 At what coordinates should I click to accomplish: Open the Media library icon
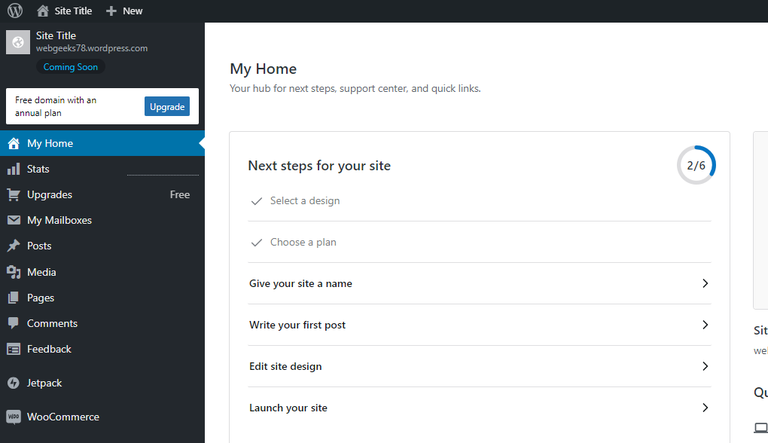[x=14, y=272]
